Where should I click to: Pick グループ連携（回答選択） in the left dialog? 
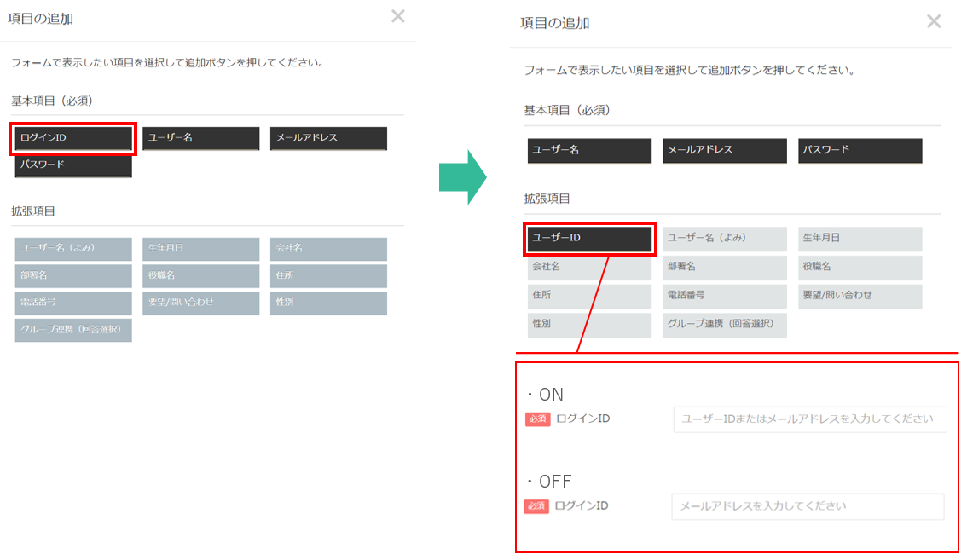[x=73, y=330]
